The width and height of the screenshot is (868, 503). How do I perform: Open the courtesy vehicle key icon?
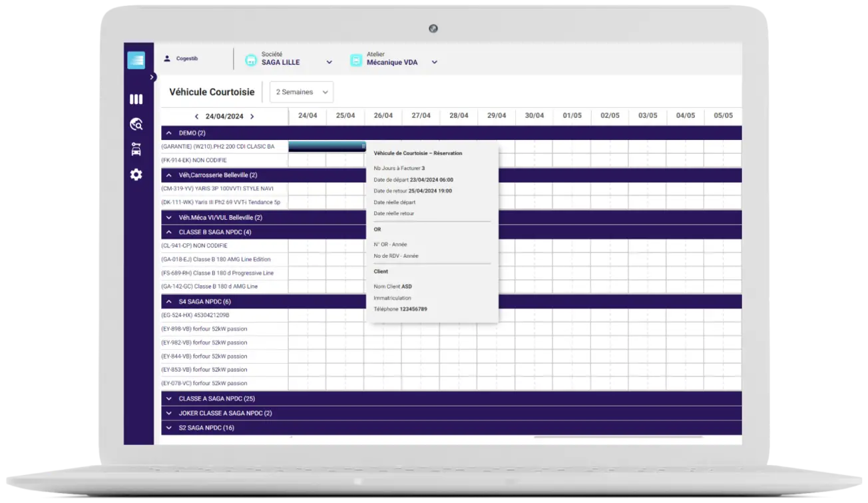136,149
